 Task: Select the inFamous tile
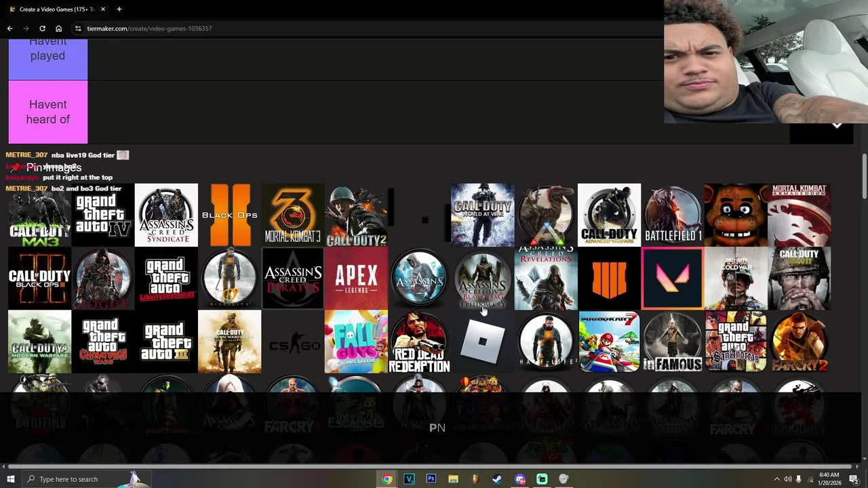(673, 342)
